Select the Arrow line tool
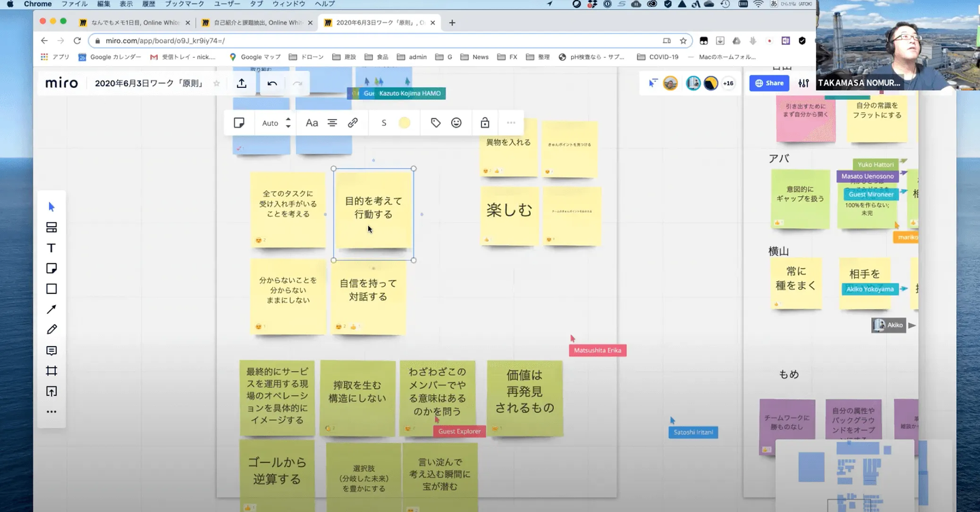This screenshot has height=512, width=980. coord(51,309)
